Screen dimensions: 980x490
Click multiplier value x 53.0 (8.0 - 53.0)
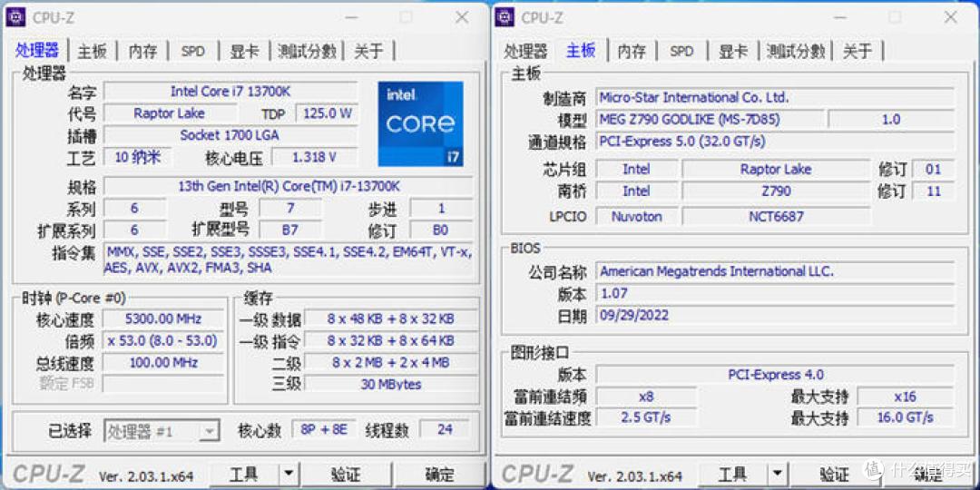(162, 340)
